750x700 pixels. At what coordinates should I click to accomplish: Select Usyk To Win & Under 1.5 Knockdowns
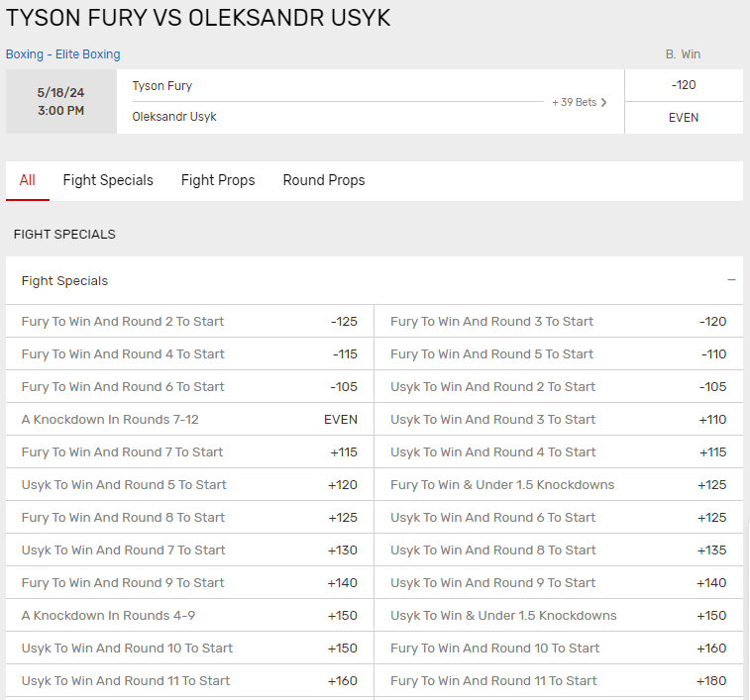pos(559,615)
